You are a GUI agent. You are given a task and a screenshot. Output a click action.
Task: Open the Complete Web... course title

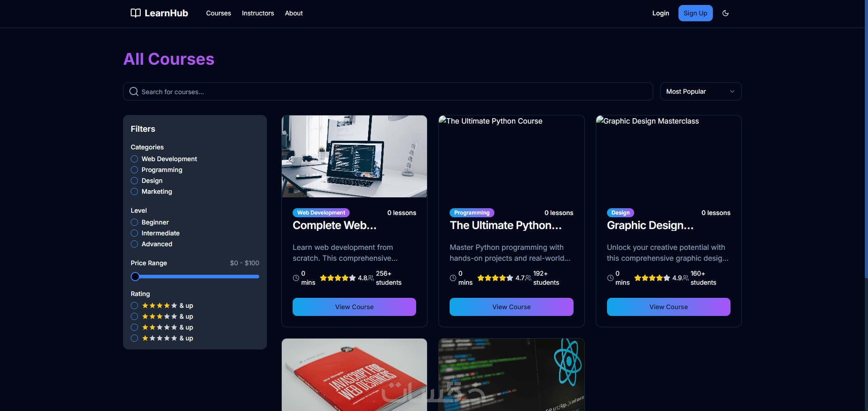335,225
